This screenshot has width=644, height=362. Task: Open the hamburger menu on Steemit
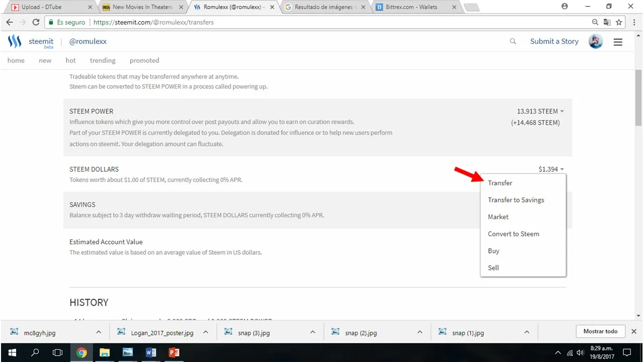tap(618, 42)
